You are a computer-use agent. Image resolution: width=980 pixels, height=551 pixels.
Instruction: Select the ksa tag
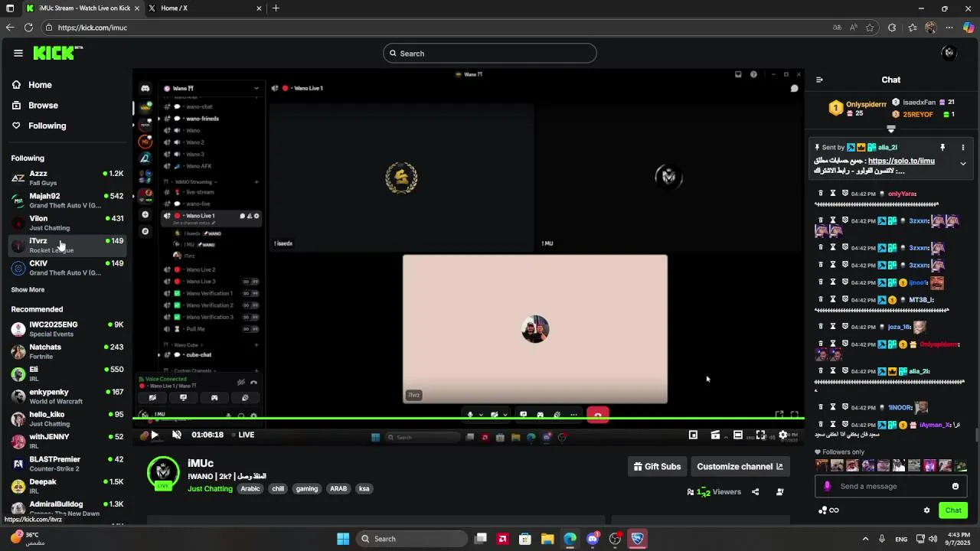pos(364,489)
